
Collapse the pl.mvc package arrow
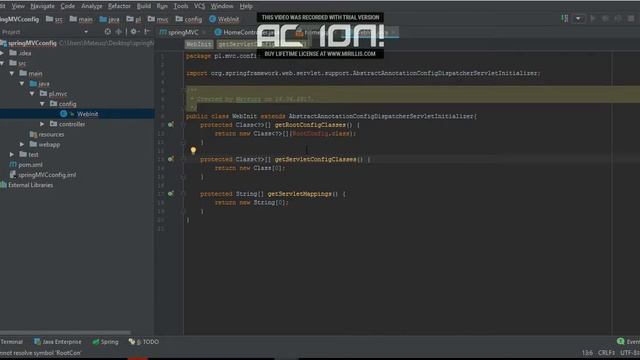tap(32, 94)
